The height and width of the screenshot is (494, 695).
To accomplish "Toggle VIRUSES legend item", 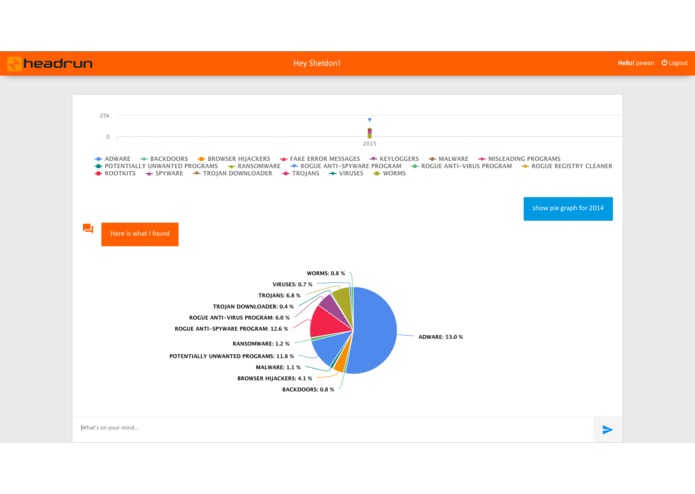I will coord(346,173).
